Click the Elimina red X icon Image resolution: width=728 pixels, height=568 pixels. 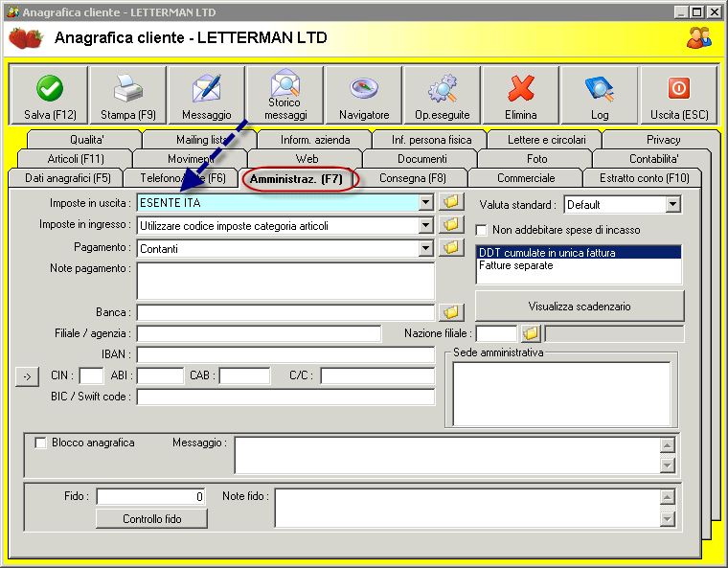521,88
